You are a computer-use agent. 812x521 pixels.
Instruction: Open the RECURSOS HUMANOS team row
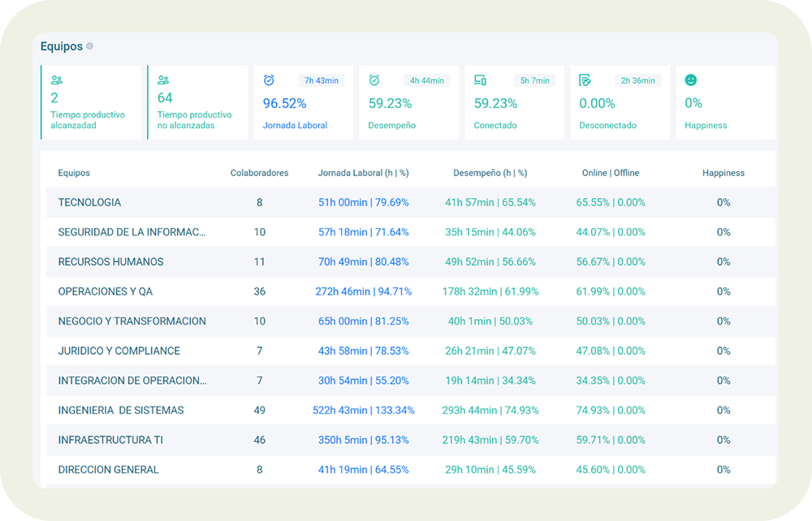[110, 262]
